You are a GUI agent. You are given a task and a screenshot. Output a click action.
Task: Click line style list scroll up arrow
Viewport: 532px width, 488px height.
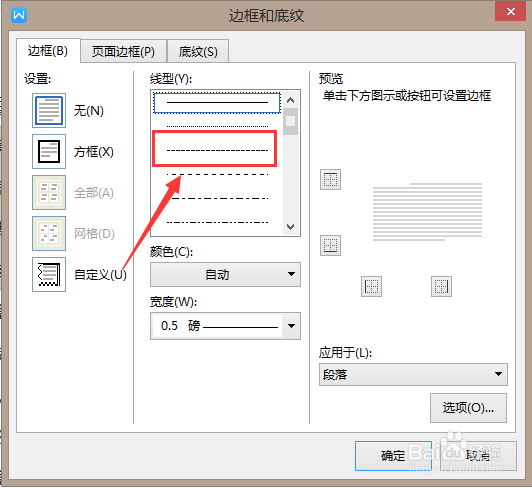click(290, 100)
